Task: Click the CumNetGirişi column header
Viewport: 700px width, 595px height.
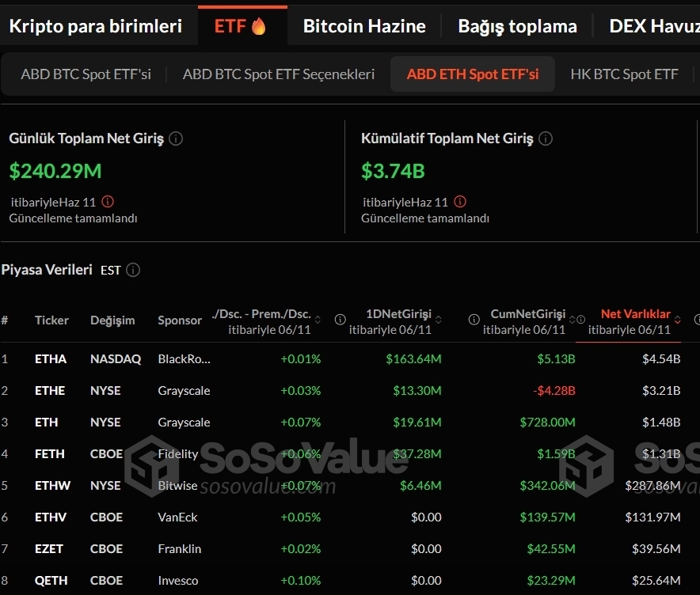Action: tap(528, 314)
